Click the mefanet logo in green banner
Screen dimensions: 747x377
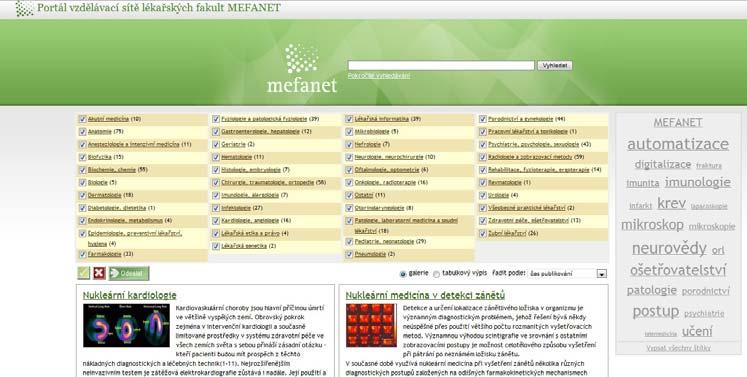(302, 69)
